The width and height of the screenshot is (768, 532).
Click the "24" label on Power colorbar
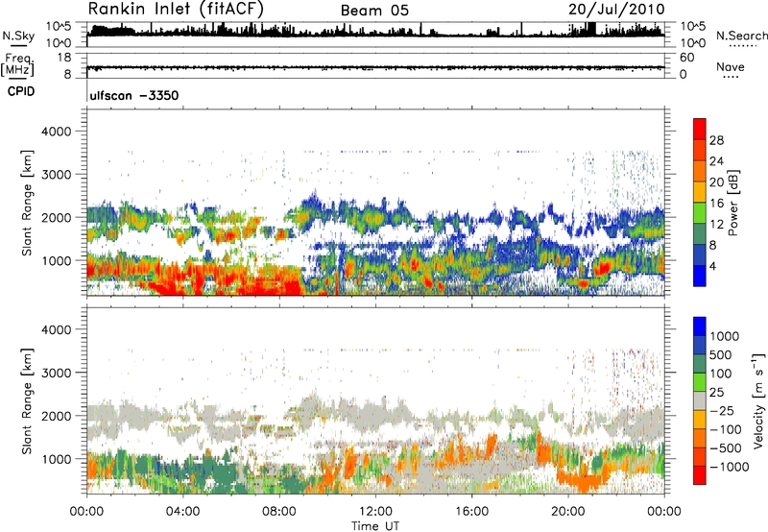pyautogui.click(x=716, y=161)
